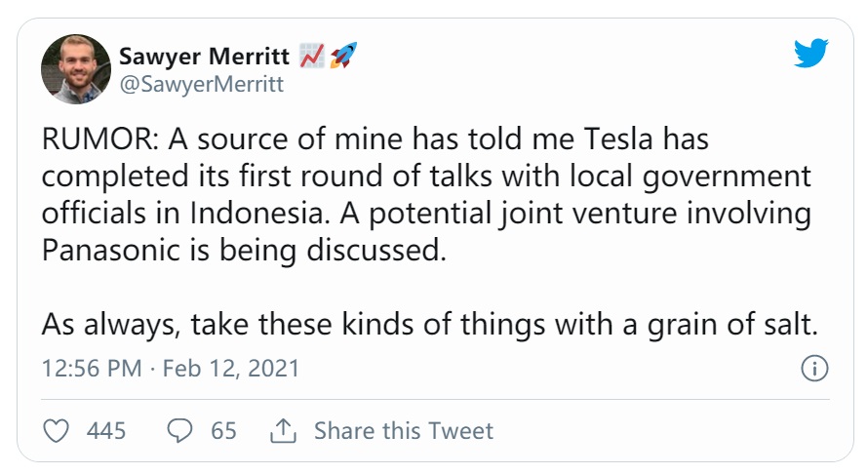Click the red chart emoji beside name
This screenshot has width=868, height=474.
point(310,56)
